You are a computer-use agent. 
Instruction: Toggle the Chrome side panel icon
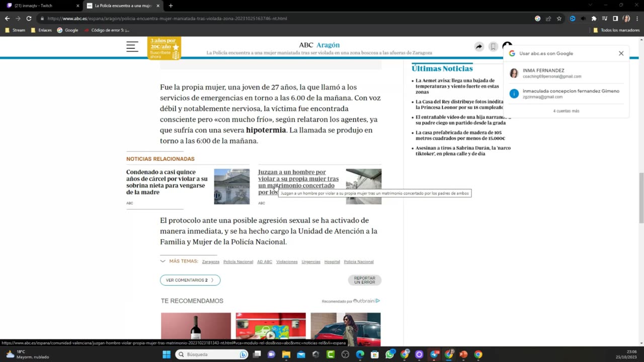click(x=615, y=19)
